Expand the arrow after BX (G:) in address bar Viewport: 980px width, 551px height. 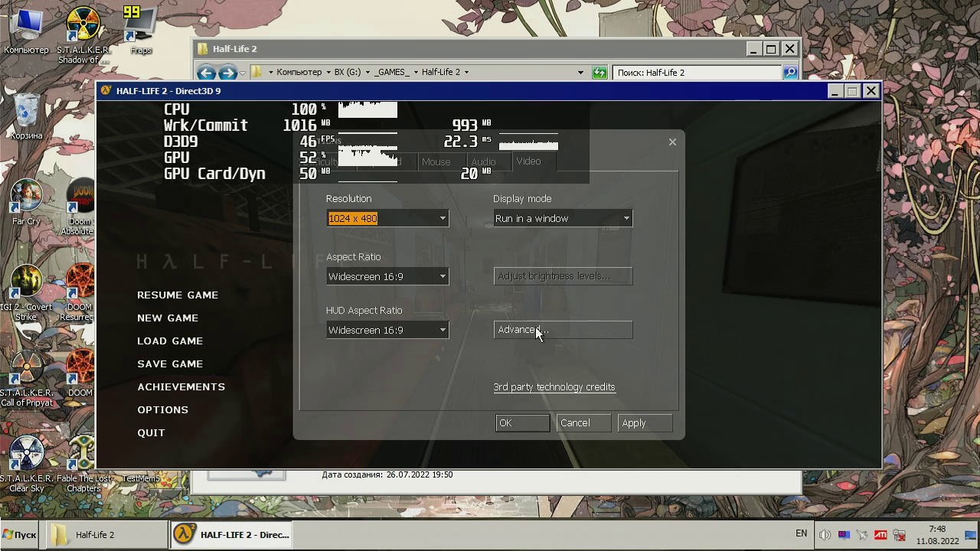point(367,72)
